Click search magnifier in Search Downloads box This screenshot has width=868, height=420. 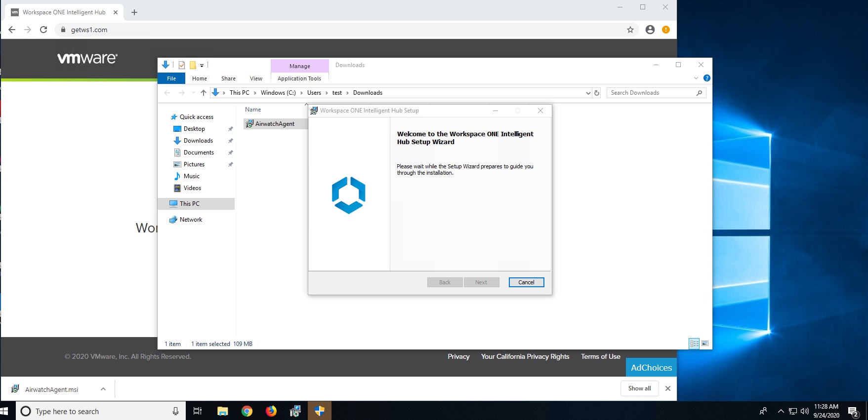click(x=699, y=93)
